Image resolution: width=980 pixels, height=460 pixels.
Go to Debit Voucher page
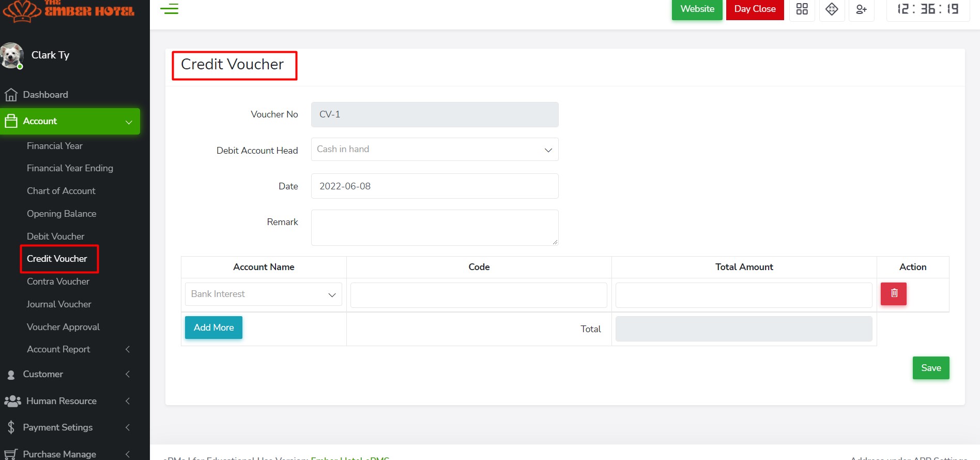(x=55, y=236)
